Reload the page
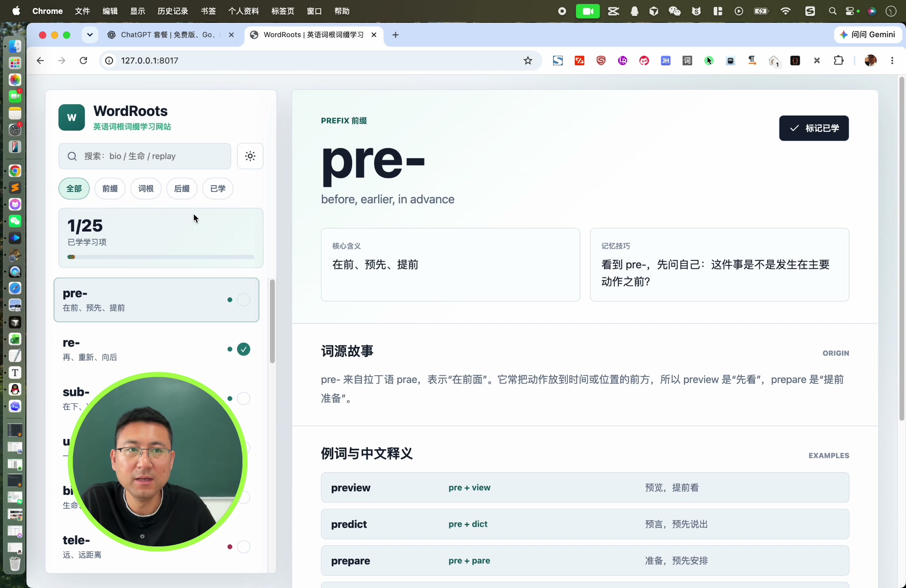 (83, 61)
